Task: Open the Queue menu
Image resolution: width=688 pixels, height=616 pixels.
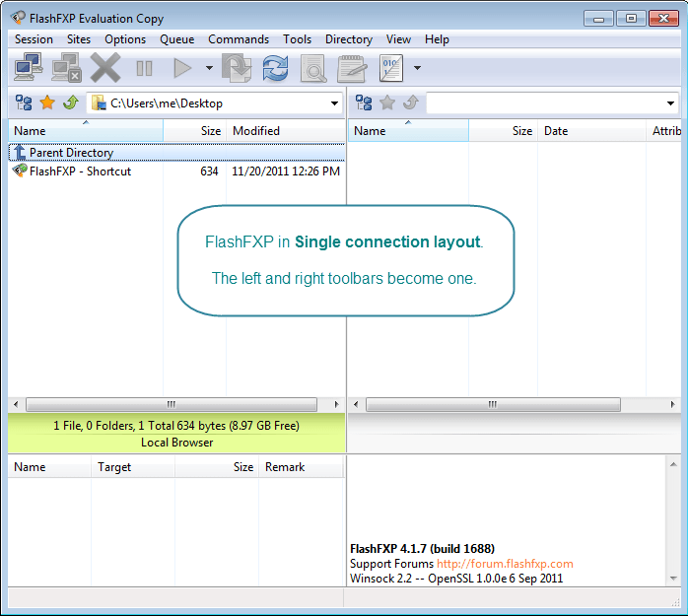Action: tap(176, 39)
